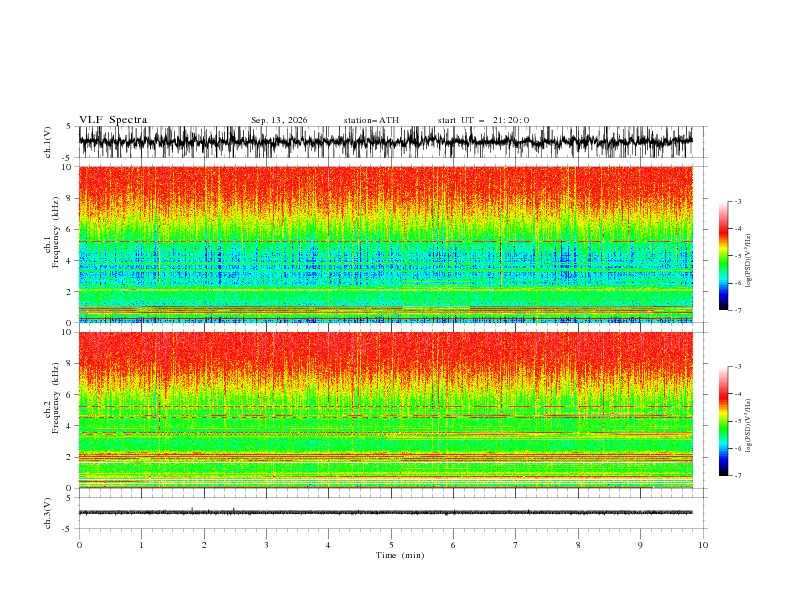Click the 0 minute tick on time axis

(x=79, y=545)
